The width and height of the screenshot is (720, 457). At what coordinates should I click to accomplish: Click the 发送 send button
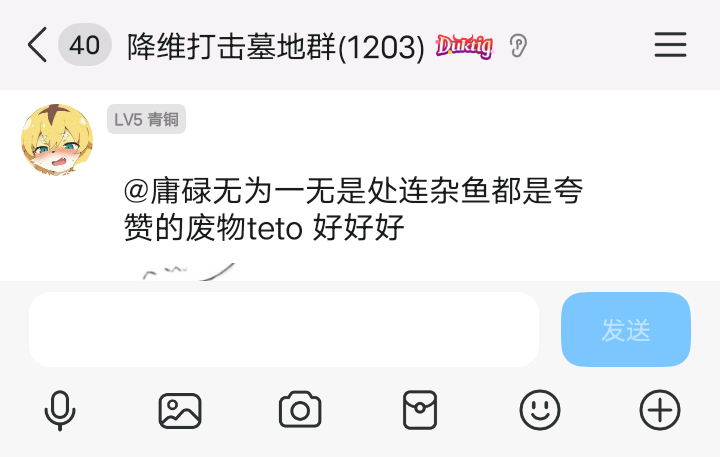[626, 329]
